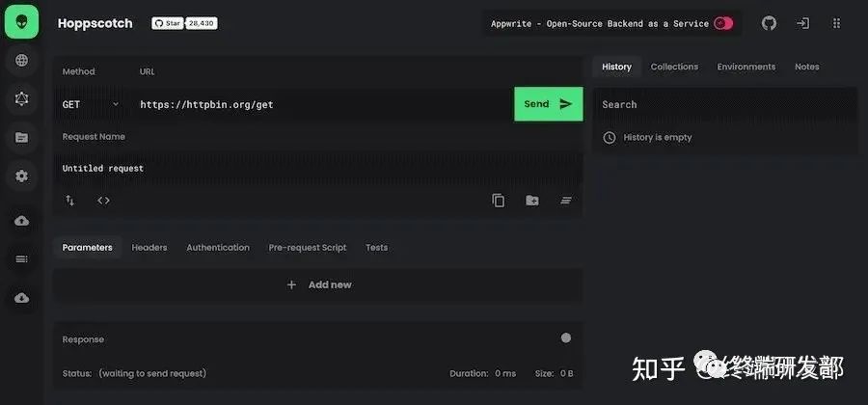The height and width of the screenshot is (405, 868).
Task: Click the Request Name label
Action: [94, 137]
